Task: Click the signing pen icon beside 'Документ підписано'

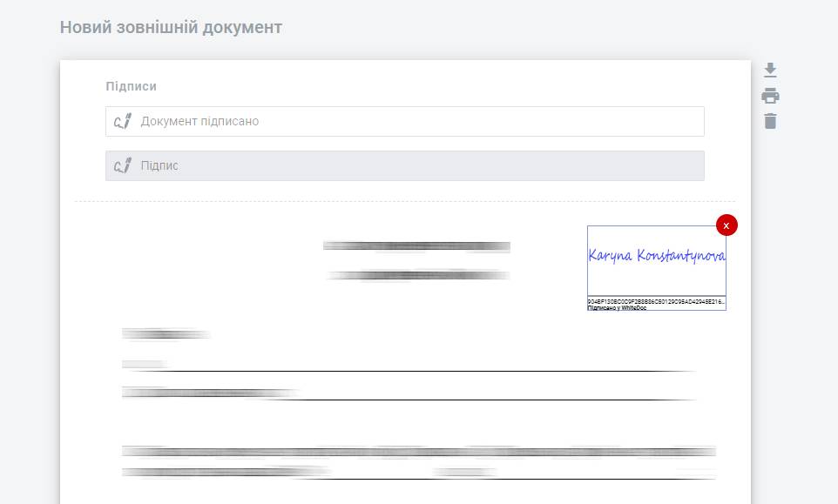Action: pos(122,121)
